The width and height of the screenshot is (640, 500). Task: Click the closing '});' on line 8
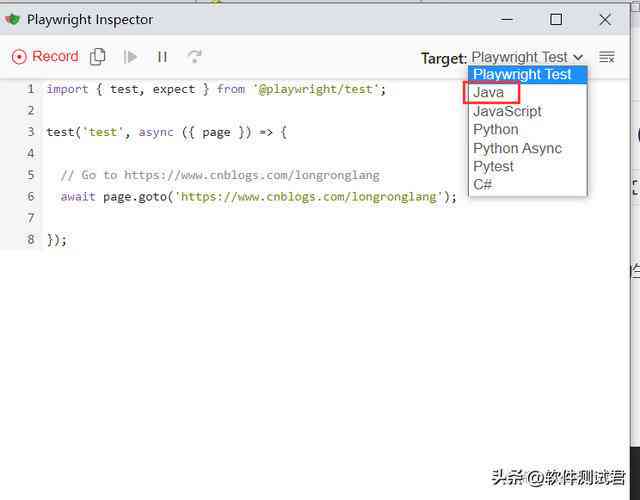[x=57, y=239]
